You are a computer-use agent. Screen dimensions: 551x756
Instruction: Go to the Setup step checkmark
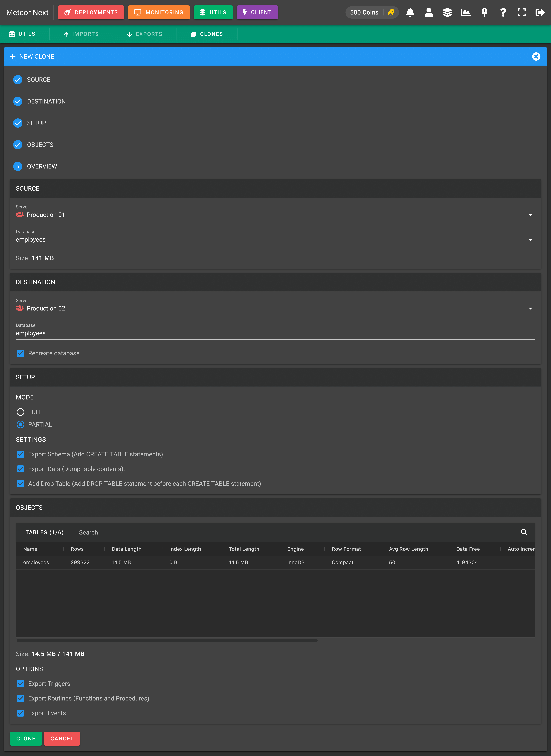click(x=18, y=123)
